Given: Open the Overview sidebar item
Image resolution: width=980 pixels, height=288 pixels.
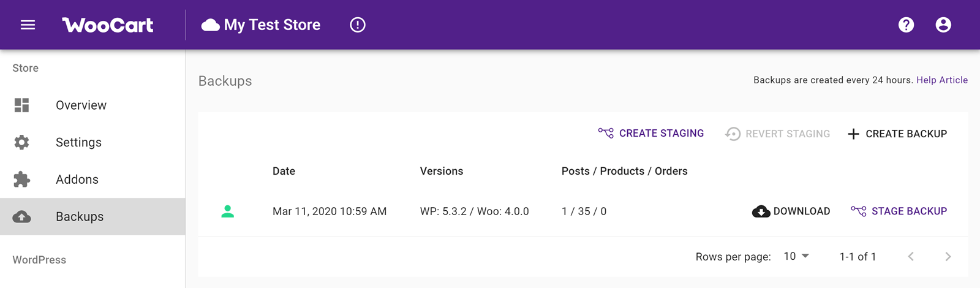Looking at the screenshot, I should (x=92, y=105).
